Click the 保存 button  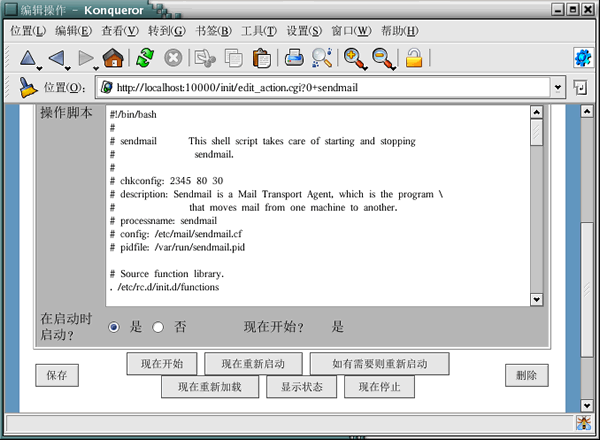[57, 375]
